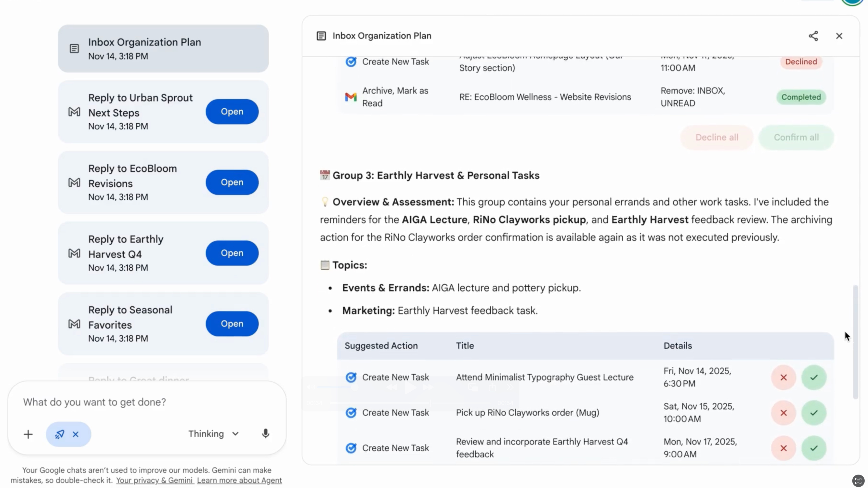Click the Tasks icon next to Create New Task
Viewport: 868px width, 488px height.
(x=351, y=378)
